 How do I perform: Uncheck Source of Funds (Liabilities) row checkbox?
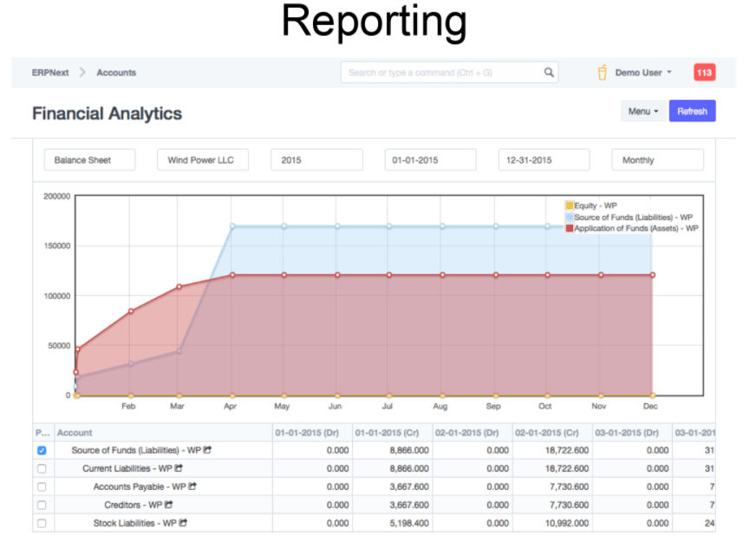pyautogui.click(x=42, y=450)
